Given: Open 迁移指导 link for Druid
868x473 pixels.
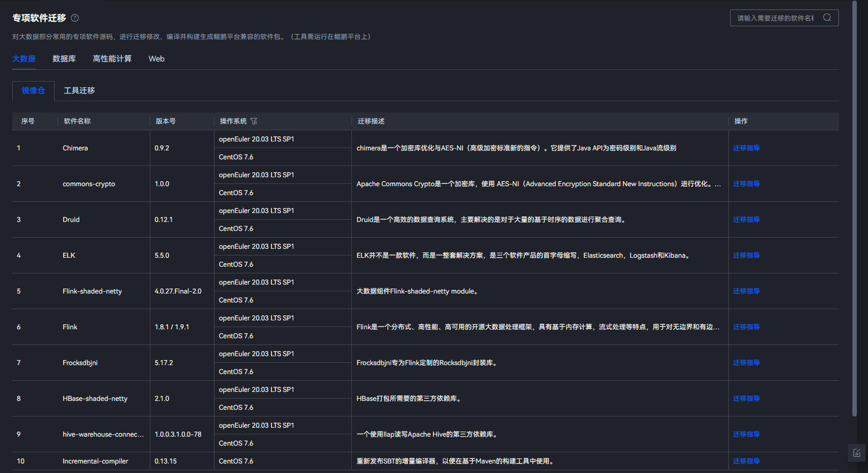Looking at the screenshot, I should 746,220.
